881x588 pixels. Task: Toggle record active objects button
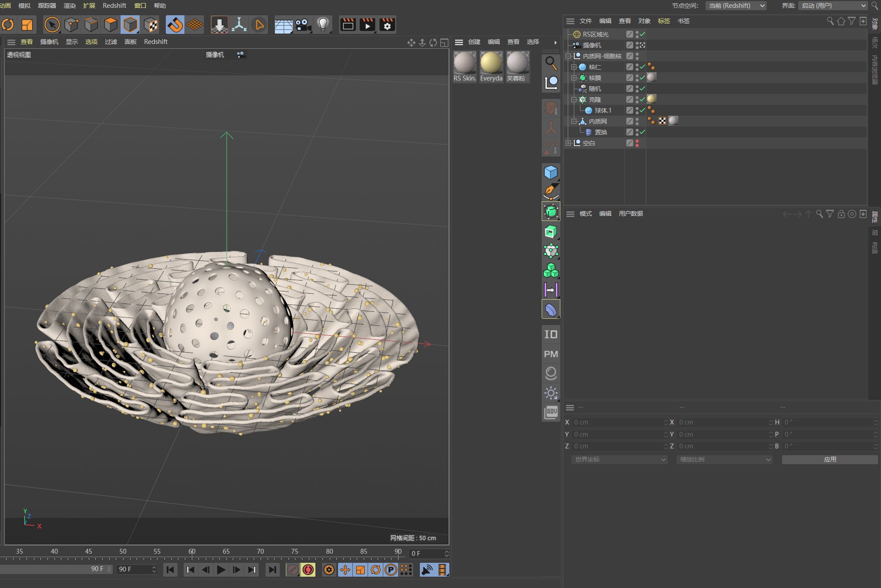coord(293,570)
